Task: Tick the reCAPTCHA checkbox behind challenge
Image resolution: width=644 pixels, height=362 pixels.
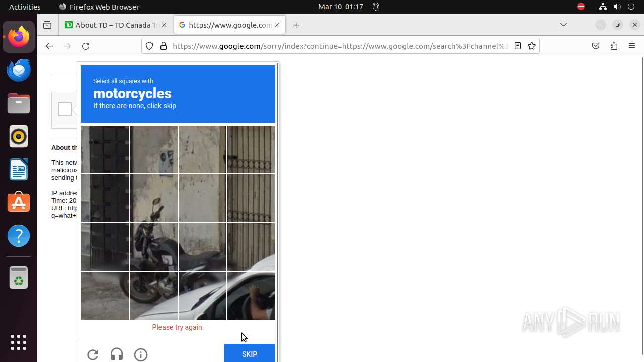Action: click(x=65, y=109)
